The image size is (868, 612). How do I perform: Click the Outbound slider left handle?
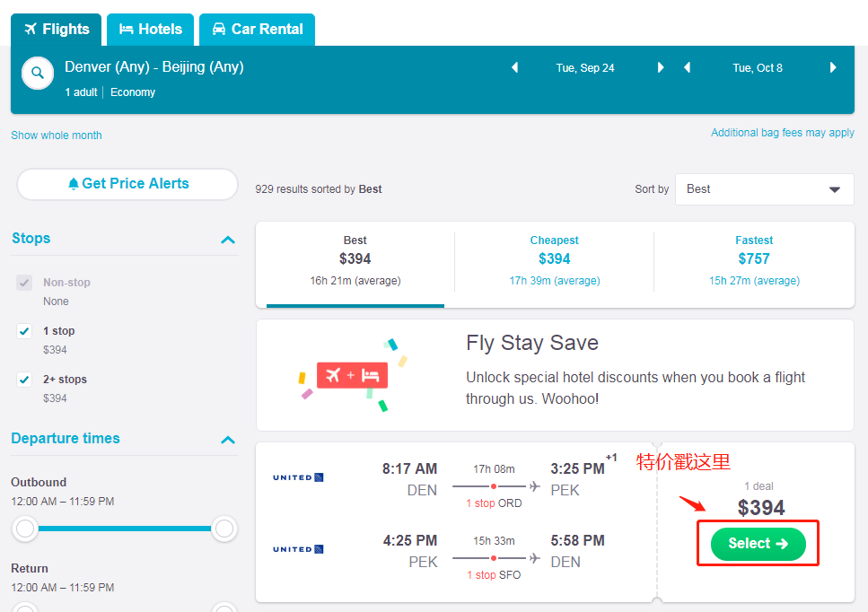25,529
